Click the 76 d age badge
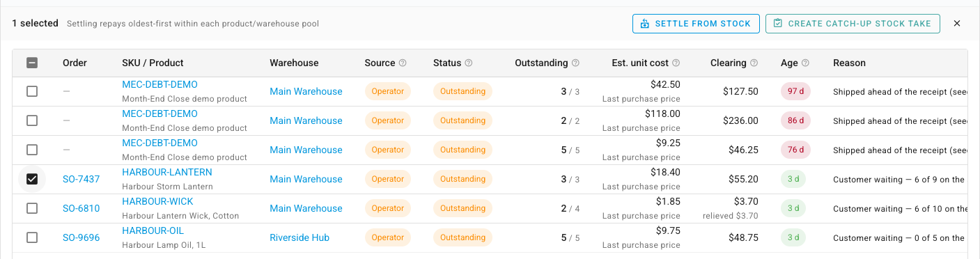The width and height of the screenshot is (980, 259). click(795, 150)
